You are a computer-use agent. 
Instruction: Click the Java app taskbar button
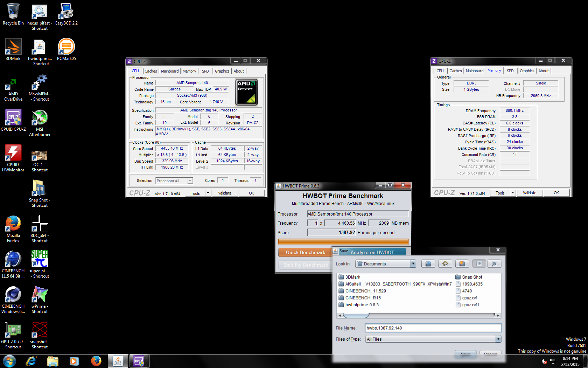tap(118, 361)
